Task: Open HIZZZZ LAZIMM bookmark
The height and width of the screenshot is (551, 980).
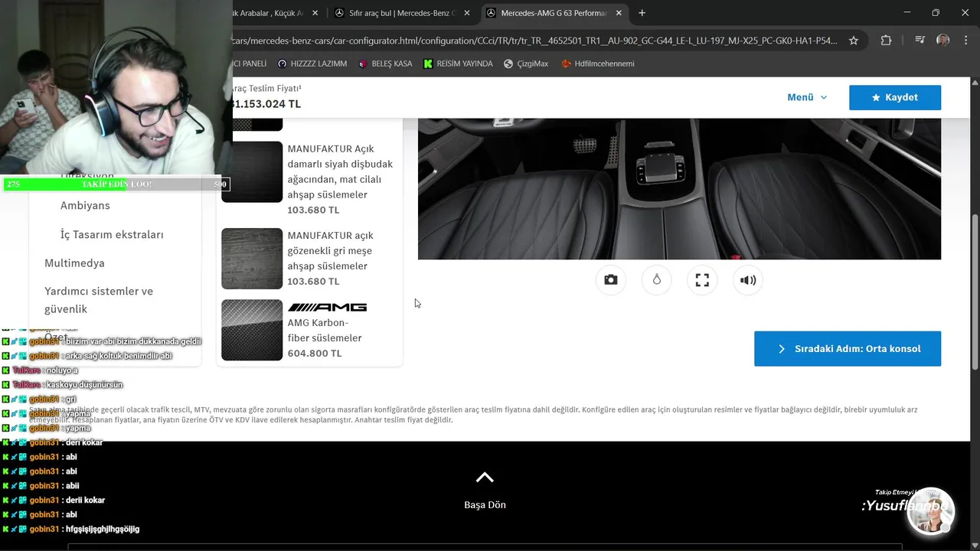Action: point(312,64)
